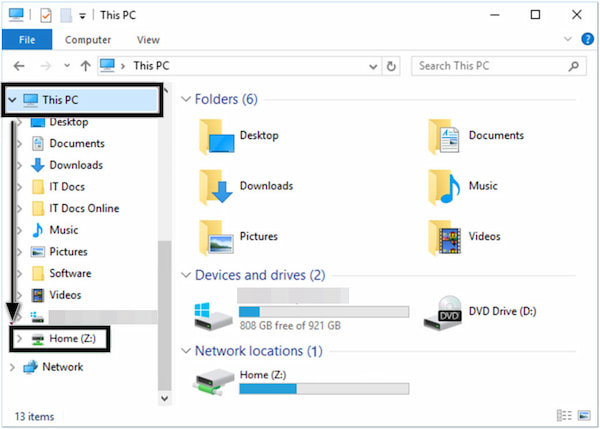
Task: Select Videos in the navigation tree
Action: click(65, 295)
